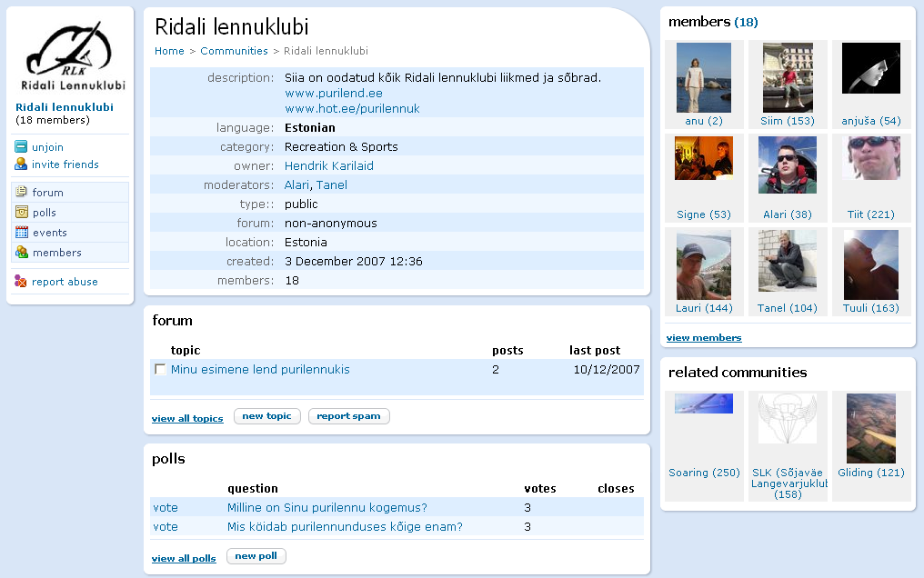Click the Signe (53) name link
Image resolution: width=924 pixels, height=578 pixels.
tap(704, 214)
